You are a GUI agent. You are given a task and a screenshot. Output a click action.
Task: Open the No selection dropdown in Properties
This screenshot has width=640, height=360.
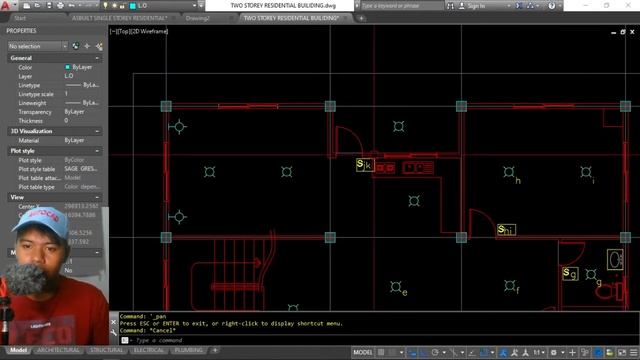[38, 46]
